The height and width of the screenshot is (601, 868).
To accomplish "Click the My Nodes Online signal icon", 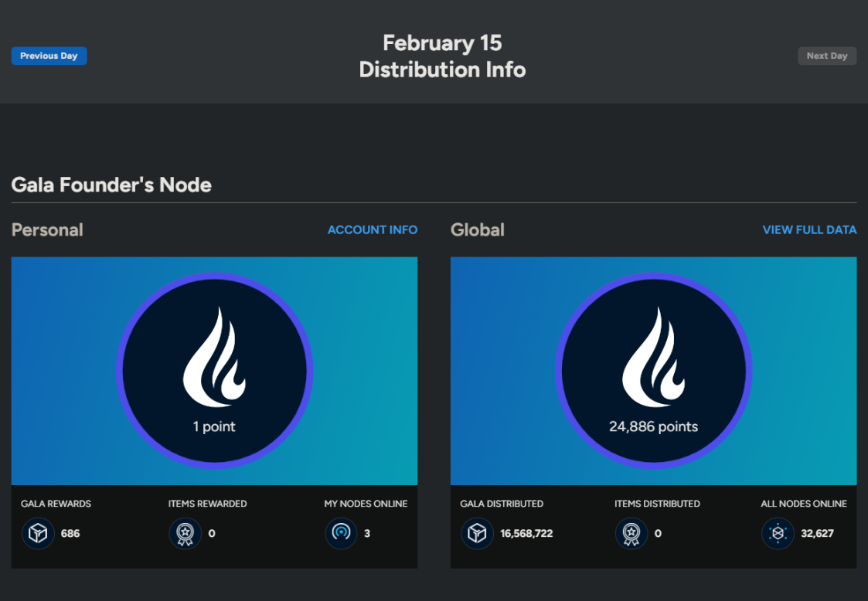I will tap(341, 534).
